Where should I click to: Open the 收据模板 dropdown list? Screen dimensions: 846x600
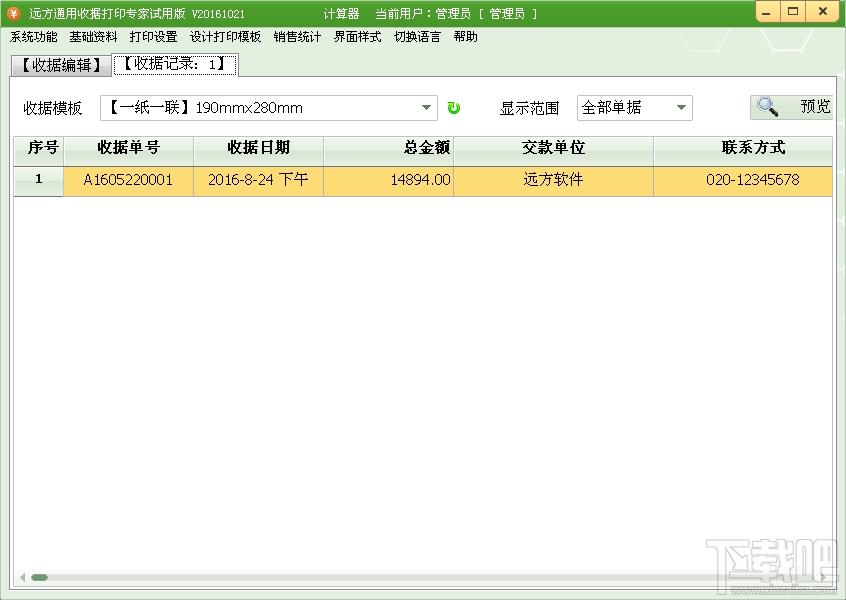click(x=427, y=108)
